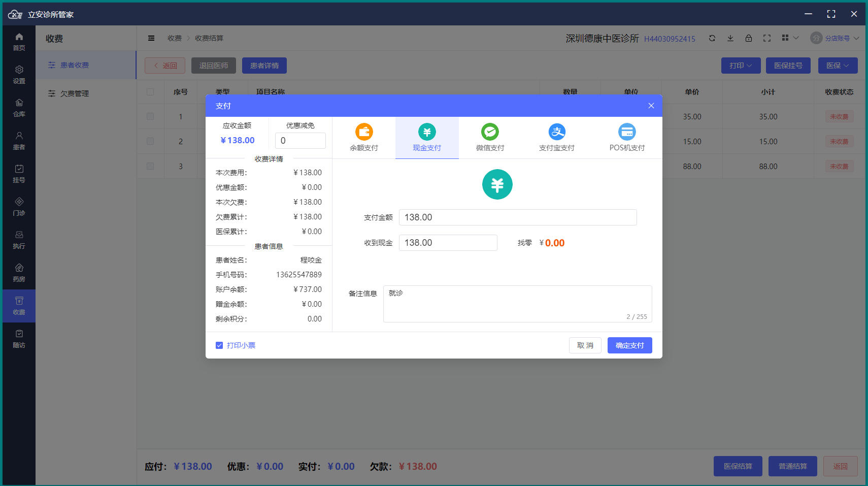Click the 退回医师 button
The width and height of the screenshot is (868, 486).
(214, 66)
